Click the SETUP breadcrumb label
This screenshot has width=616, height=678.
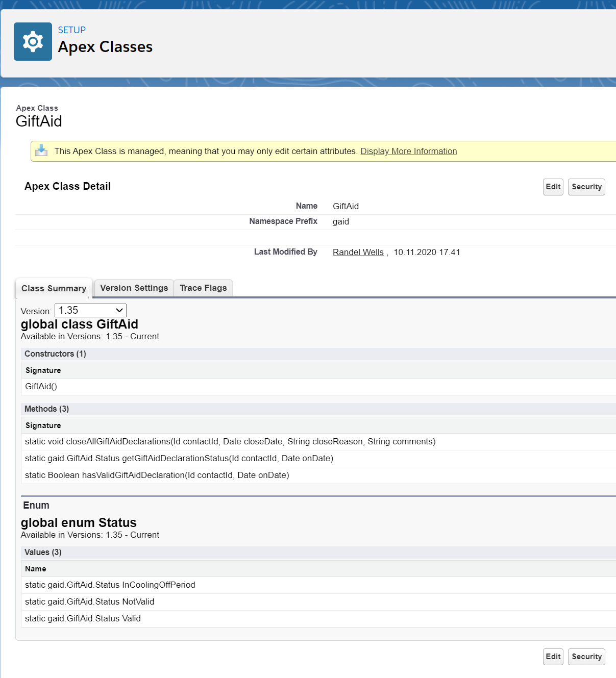click(x=71, y=30)
